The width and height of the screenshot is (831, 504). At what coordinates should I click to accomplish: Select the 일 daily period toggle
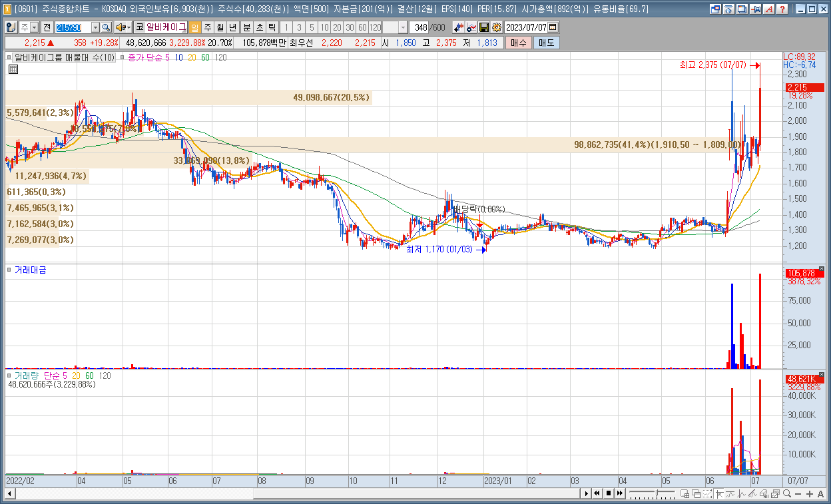(194, 27)
